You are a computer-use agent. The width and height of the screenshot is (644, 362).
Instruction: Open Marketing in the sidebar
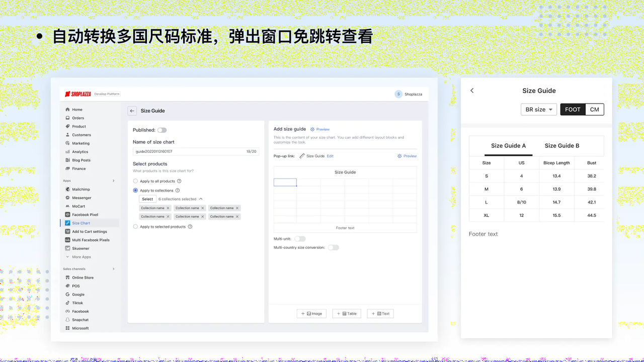click(x=80, y=143)
